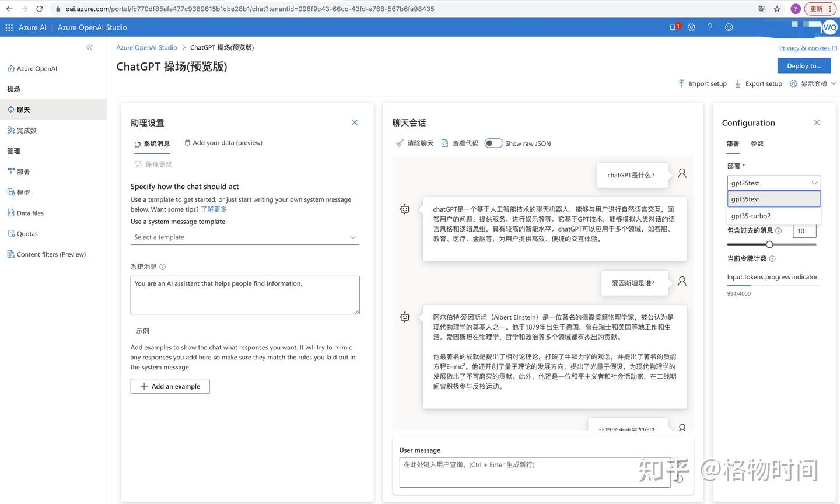Viewport: 840px width, 504px height.
Task: Open the 部署 management page
Action: pyautogui.click(x=23, y=171)
